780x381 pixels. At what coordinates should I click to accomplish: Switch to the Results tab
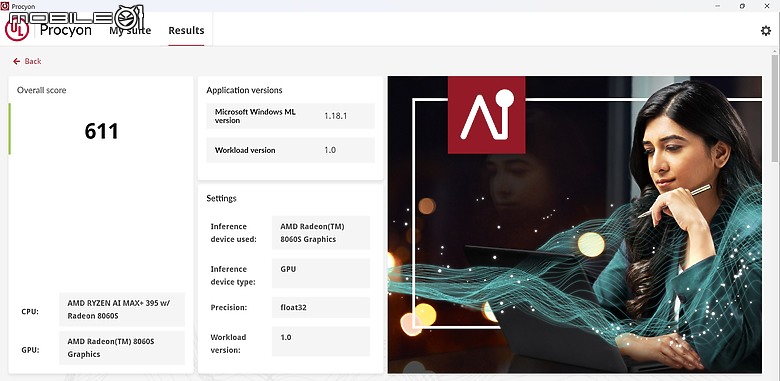point(186,30)
